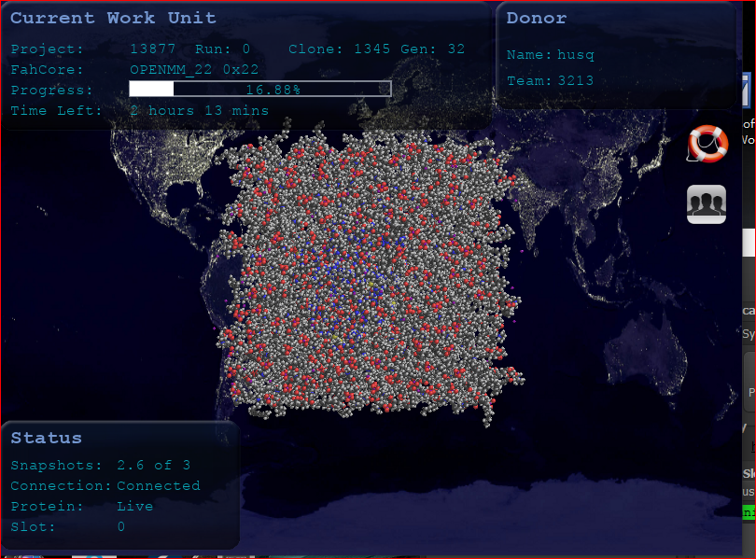Image resolution: width=756 pixels, height=559 pixels.
Task: Click Snapshots value 2.6 of 3
Action: (x=153, y=465)
